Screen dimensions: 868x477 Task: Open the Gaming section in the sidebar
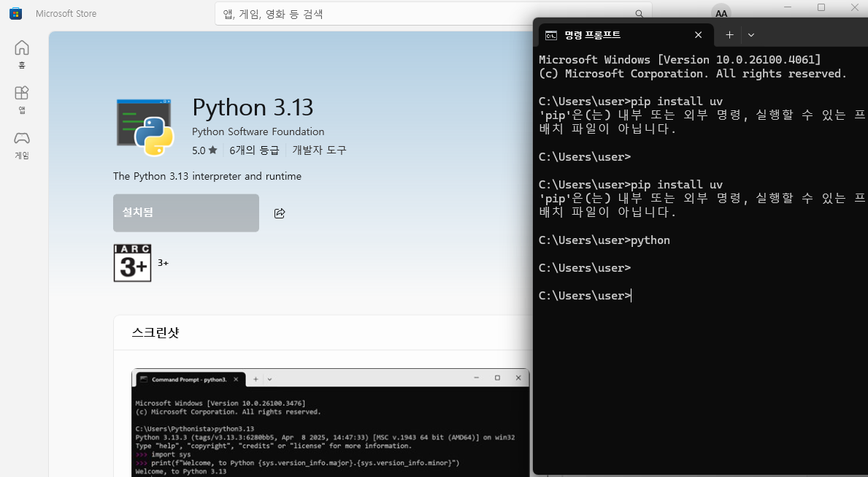click(22, 145)
